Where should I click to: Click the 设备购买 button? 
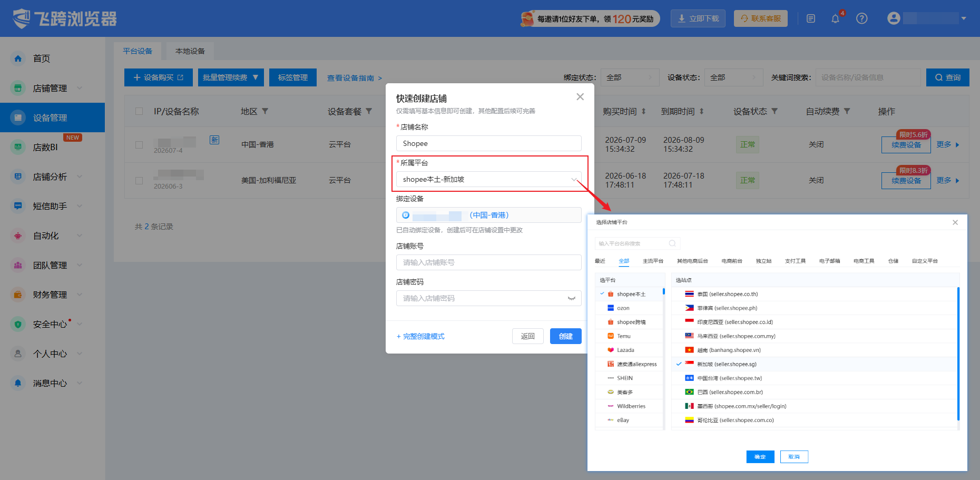pos(159,77)
